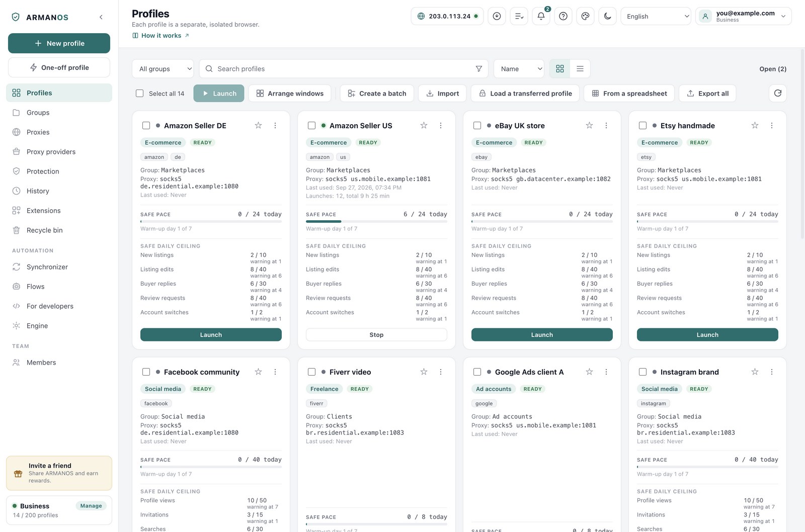Click the New profile button

59,43
